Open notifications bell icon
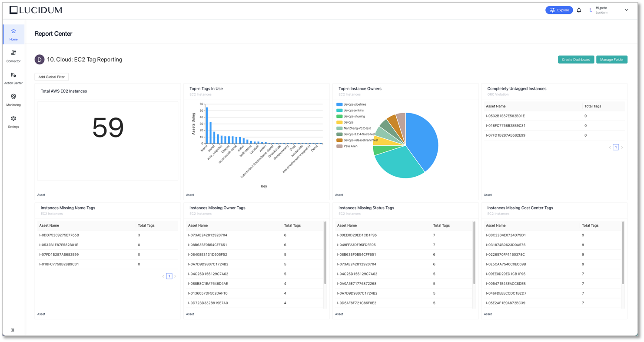The height and width of the screenshot is (342, 644). pyautogui.click(x=579, y=10)
